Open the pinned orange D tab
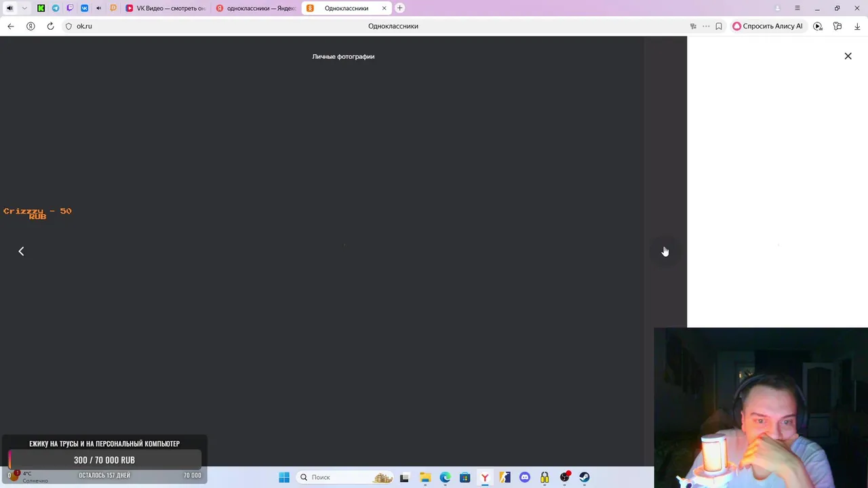 point(113,8)
